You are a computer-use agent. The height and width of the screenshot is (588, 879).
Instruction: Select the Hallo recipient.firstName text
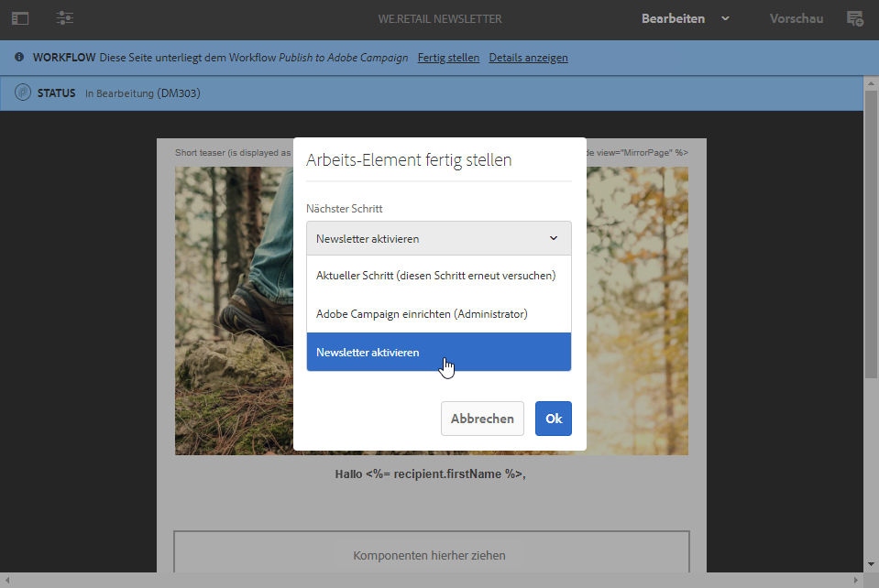point(430,474)
